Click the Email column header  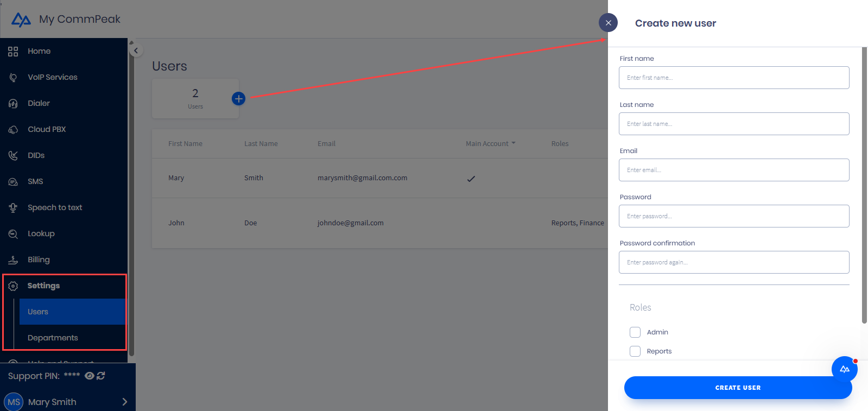click(326, 144)
